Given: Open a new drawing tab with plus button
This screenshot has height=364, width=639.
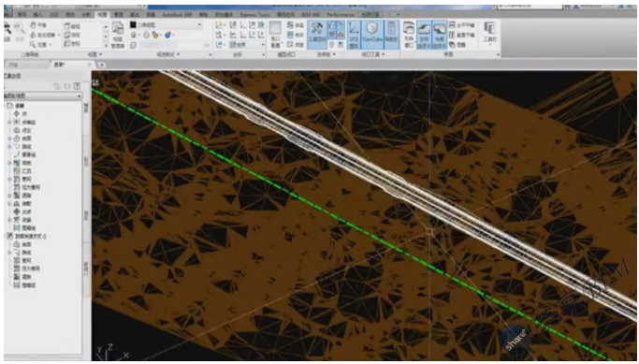Looking at the screenshot, I should pyautogui.click(x=101, y=65).
